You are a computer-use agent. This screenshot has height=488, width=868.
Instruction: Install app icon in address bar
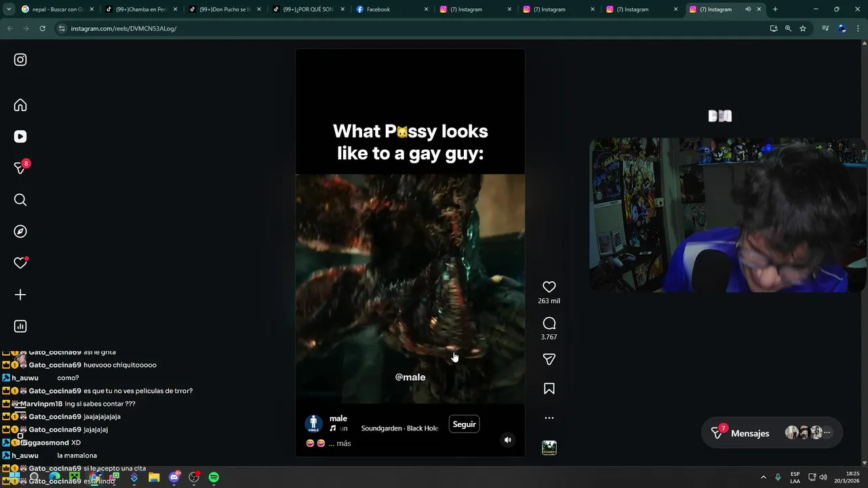tap(774, 28)
